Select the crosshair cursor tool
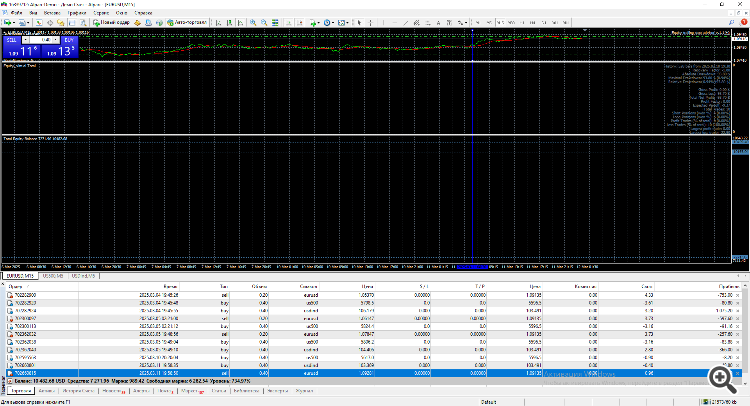Viewport: 750px width, 406px height. (370, 20)
